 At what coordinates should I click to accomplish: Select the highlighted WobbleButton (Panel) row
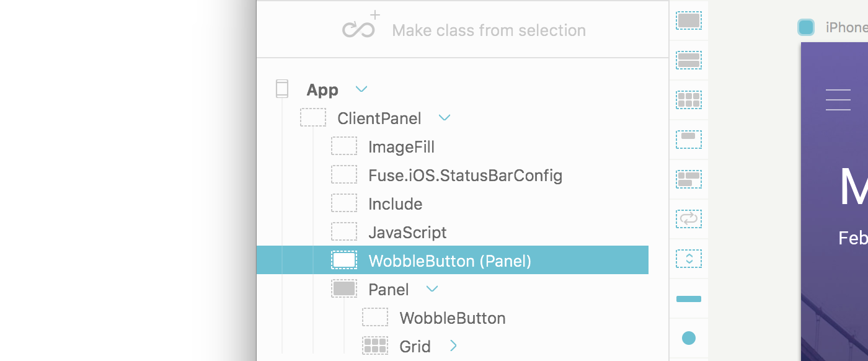[x=453, y=261]
